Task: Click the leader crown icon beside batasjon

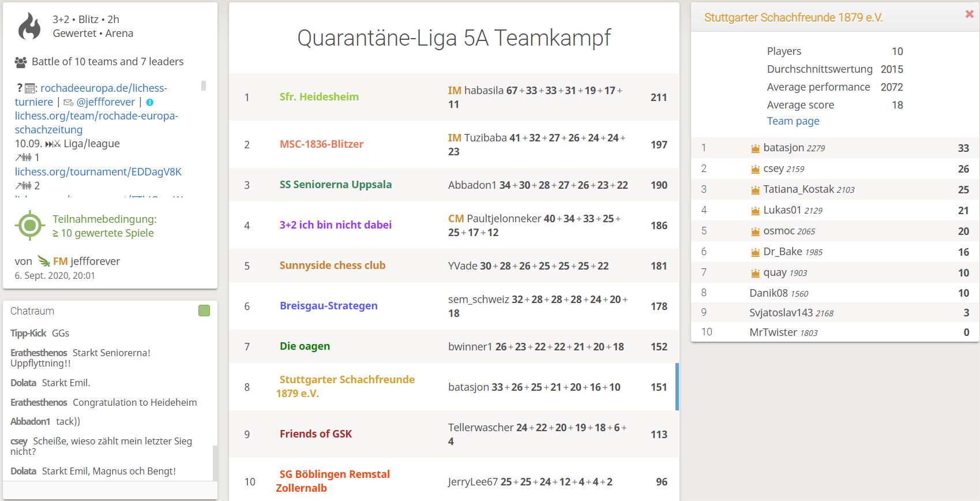Action: pyautogui.click(x=755, y=148)
